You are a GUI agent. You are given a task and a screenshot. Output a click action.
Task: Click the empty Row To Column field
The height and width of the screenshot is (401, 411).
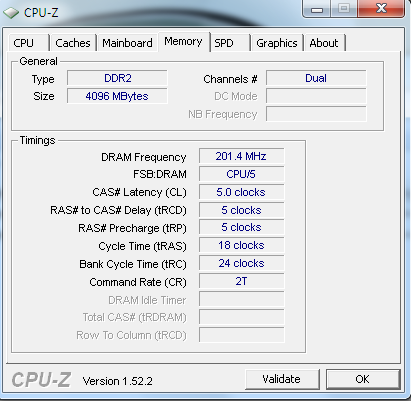242,335
